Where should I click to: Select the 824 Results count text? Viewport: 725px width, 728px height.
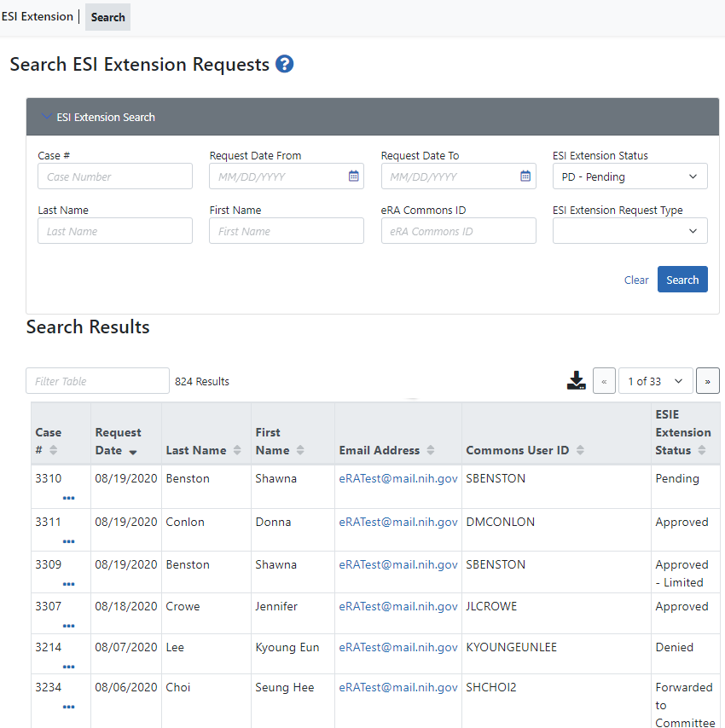pyautogui.click(x=202, y=382)
